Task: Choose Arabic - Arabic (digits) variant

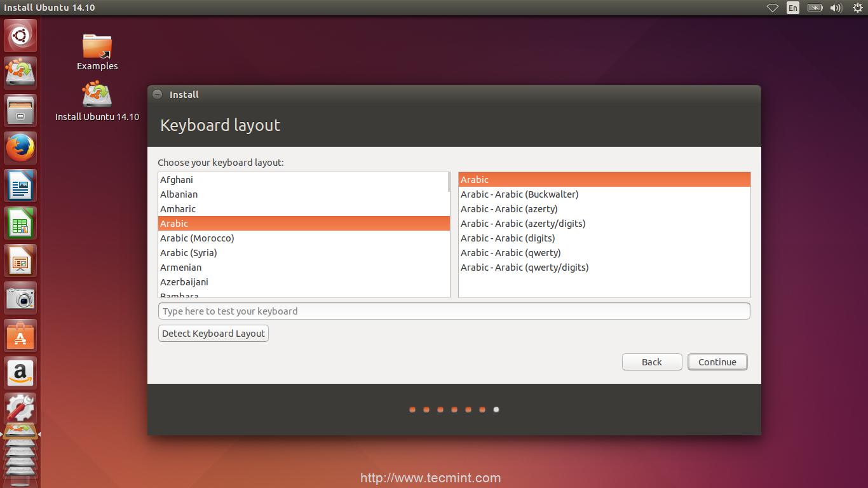Action: point(604,238)
